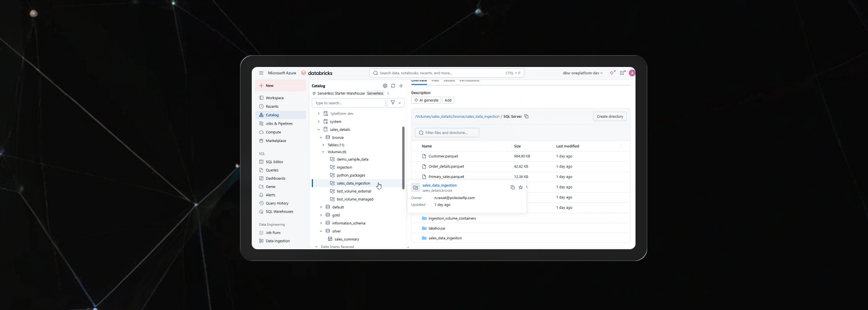The width and height of the screenshot is (868, 310).
Task: Open the AI assistant sparkle icon
Action: (x=612, y=73)
